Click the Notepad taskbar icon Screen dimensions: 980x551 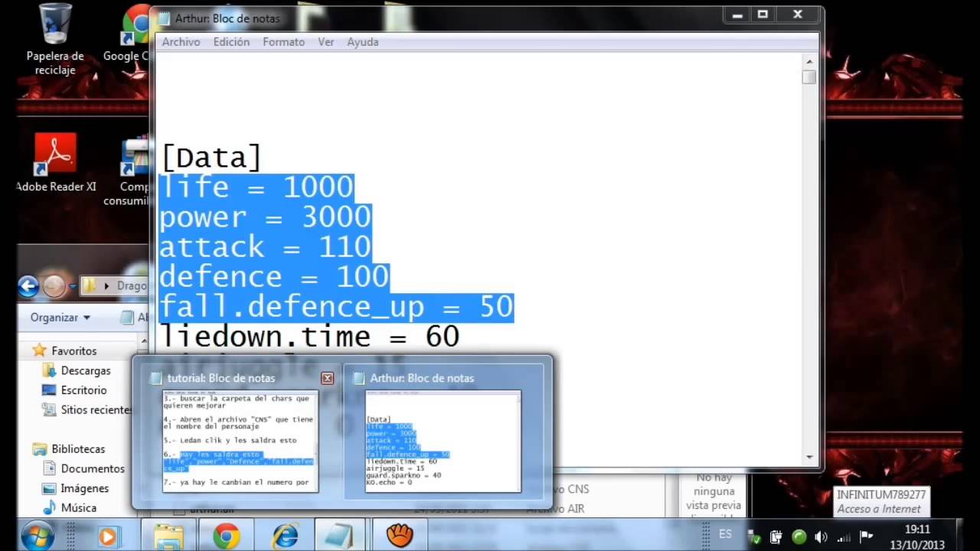click(339, 536)
